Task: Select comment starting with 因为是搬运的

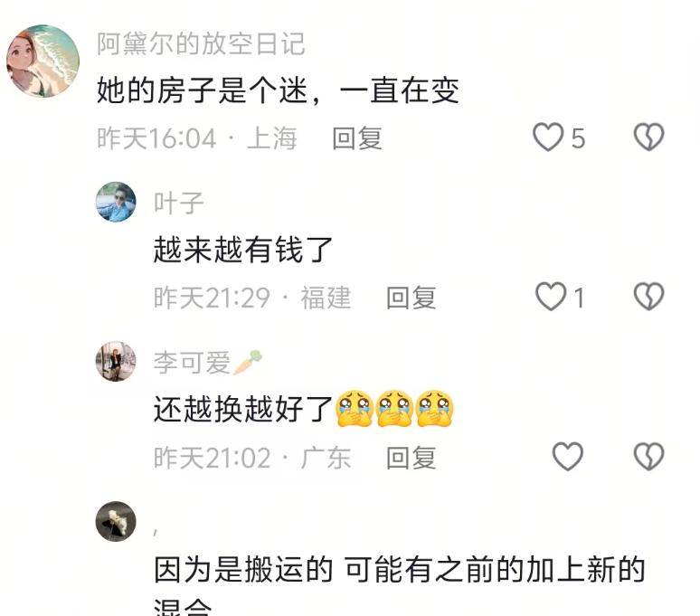Action: pos(400,584)
